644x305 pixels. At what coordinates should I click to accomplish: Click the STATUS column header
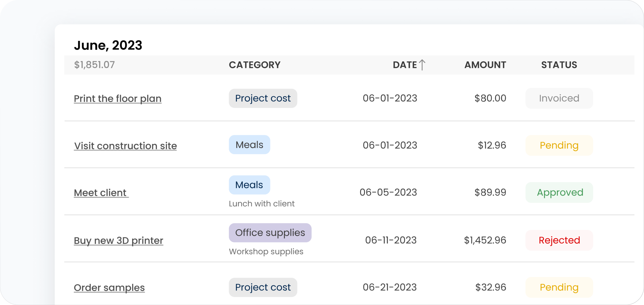tap(559, 65)
